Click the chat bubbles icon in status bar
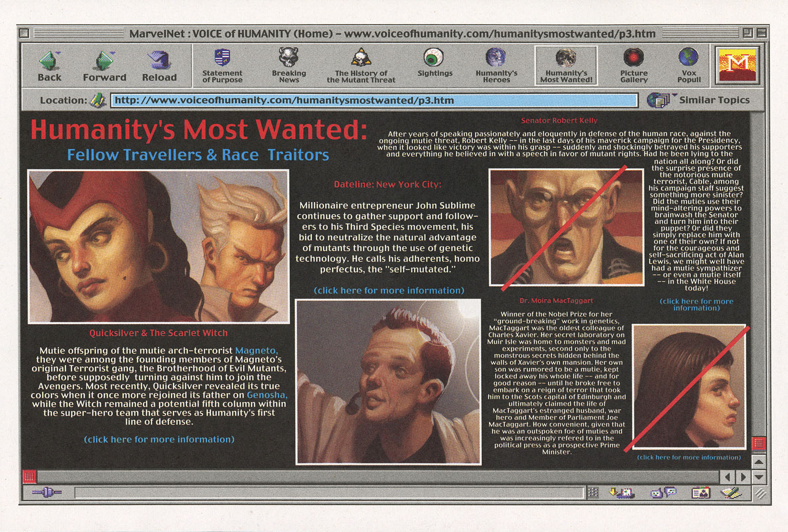Screen dimensions: 788x532 [664, 492]
